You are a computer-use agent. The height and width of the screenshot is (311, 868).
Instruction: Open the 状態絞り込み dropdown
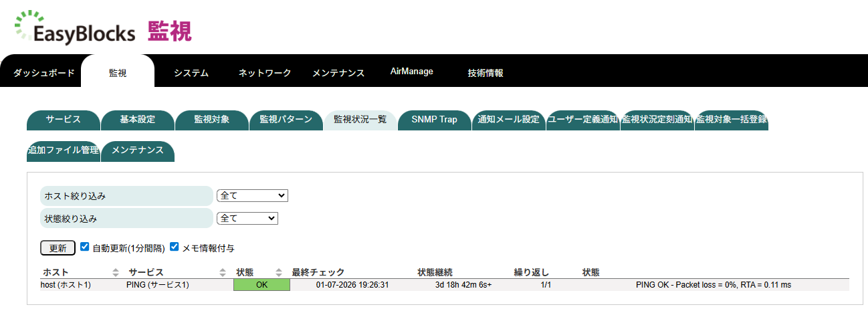coord(247,218)
